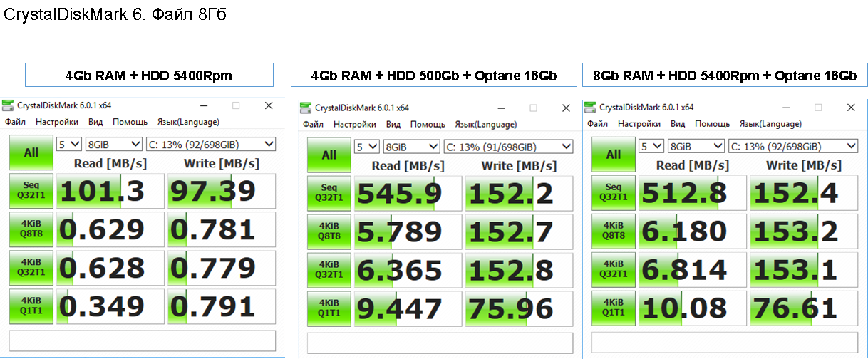Click label 4Gb RAM + HDD 500Gb + Optane
This screenshot has width=868, height=359.
433,75
